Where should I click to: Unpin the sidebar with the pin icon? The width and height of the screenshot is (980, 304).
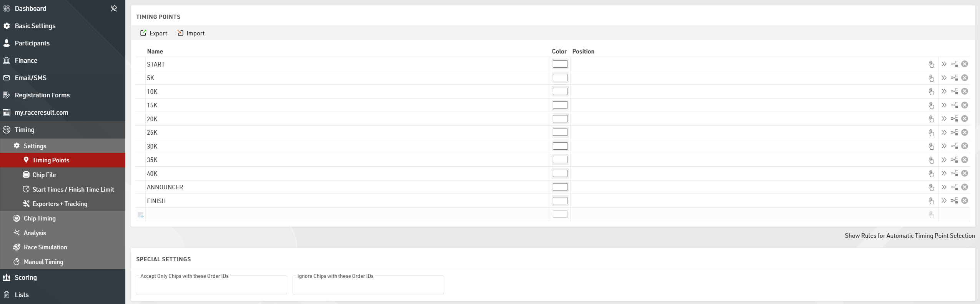(114, 8)
